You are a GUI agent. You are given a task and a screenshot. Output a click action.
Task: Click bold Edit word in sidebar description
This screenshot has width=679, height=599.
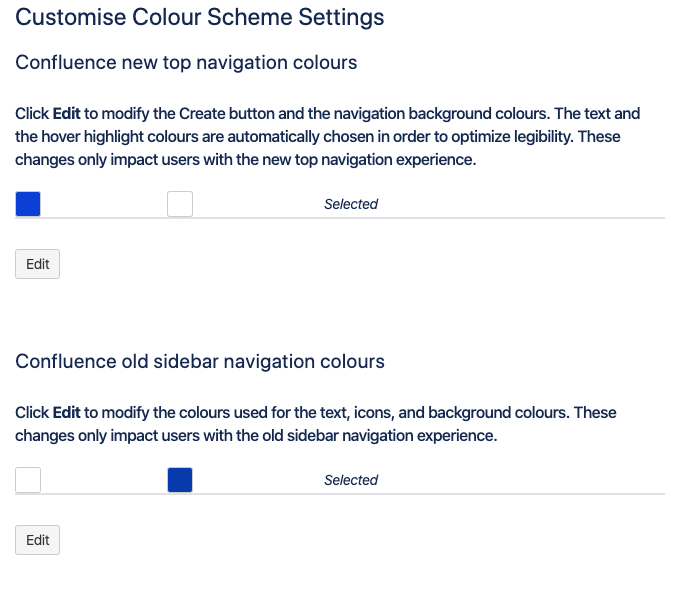pyautogui.click(x=67, y=413)
